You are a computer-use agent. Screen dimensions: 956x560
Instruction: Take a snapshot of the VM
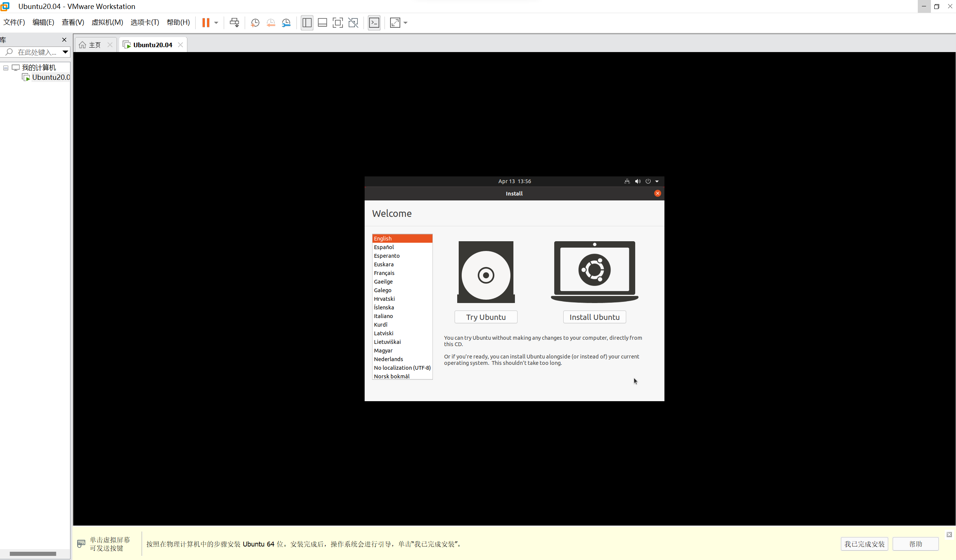(255, 23)
